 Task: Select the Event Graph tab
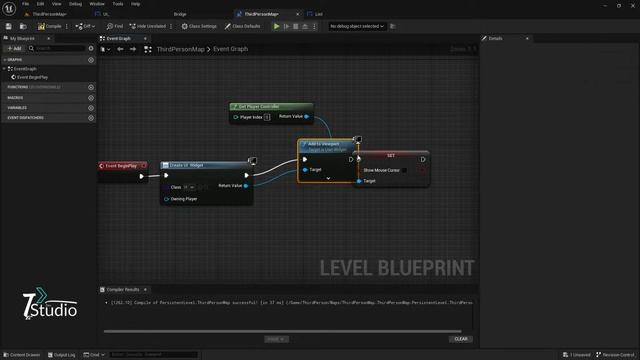[x=119, y=38]
